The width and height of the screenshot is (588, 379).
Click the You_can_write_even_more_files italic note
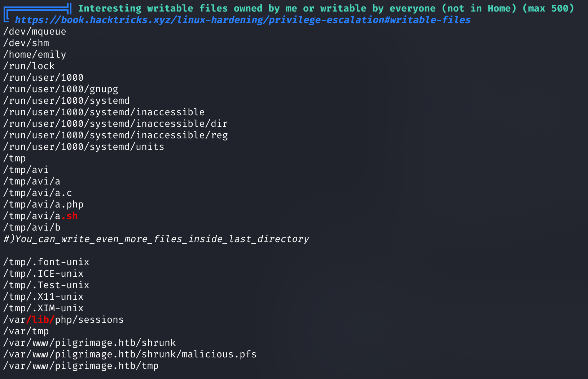[156, 239]
